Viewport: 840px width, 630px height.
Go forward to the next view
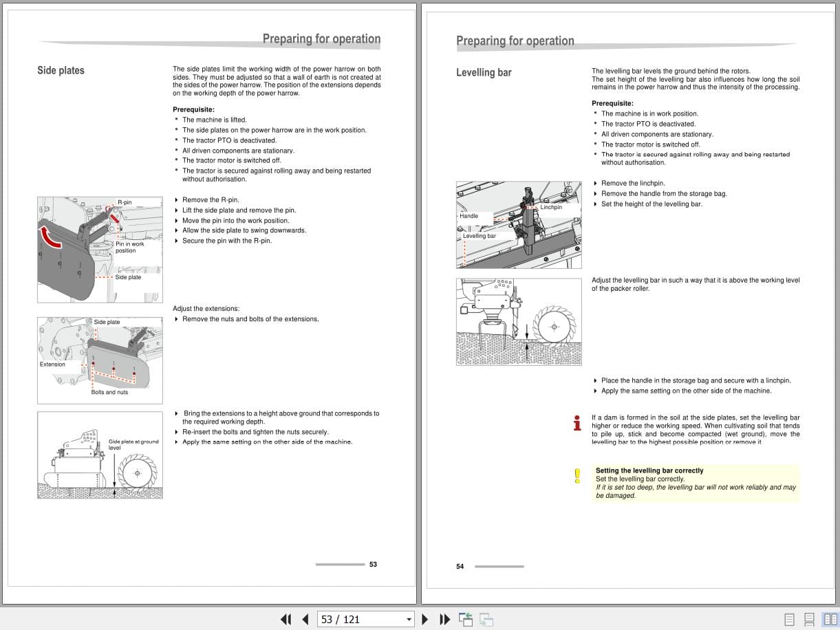[486, 619]
